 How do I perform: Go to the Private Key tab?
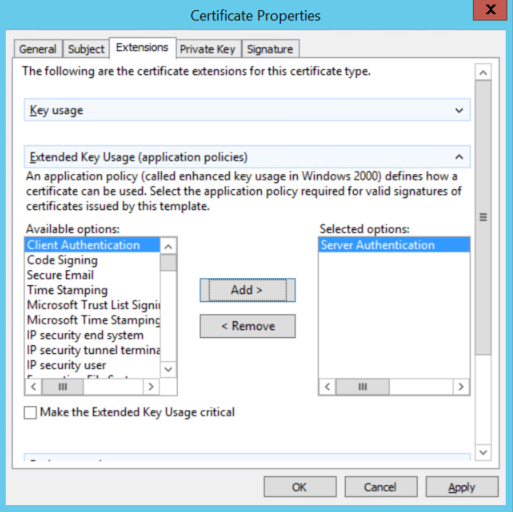tap(208, 49)
